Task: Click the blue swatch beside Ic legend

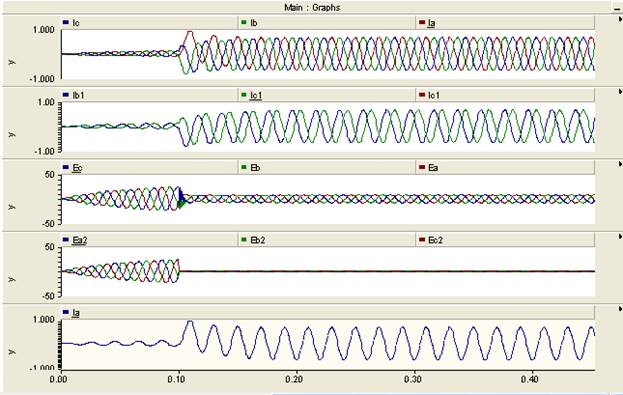Action: [x=66, y=23]
